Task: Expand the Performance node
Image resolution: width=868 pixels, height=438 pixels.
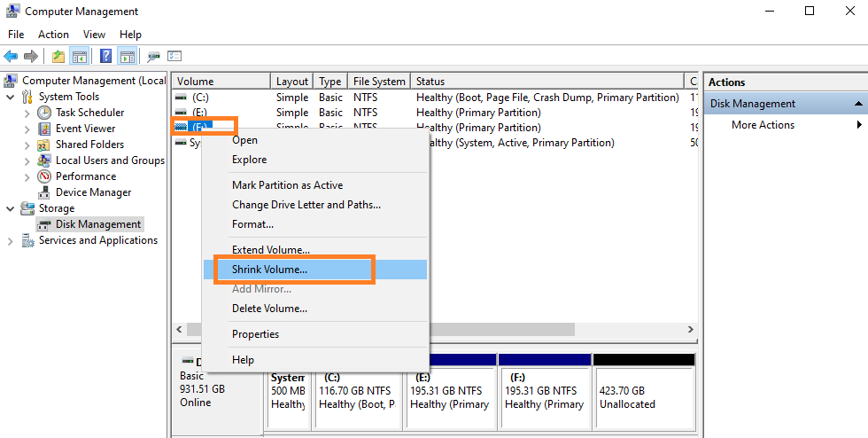Action: pos(27,176)
